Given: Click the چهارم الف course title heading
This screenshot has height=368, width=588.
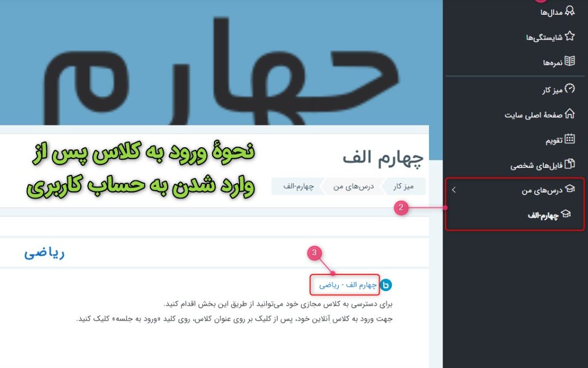Looking at the screenshot, I should click(383, 157).
